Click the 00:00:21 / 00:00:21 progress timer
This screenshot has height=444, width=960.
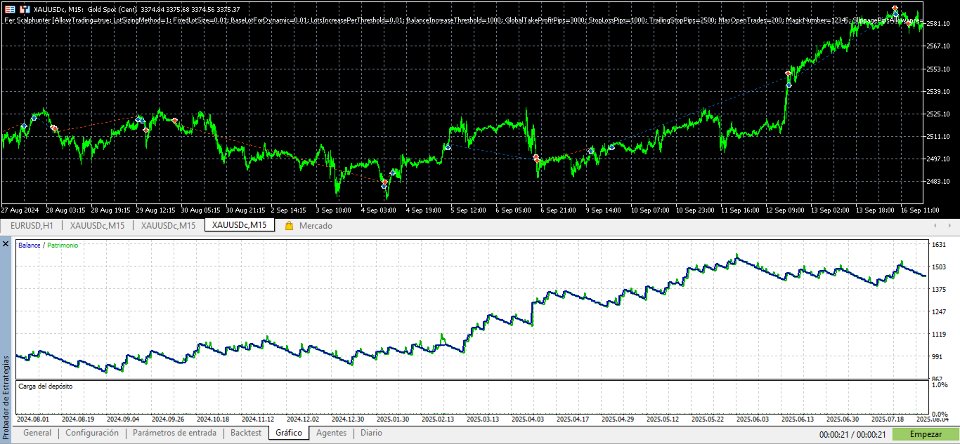tap(853, 435)
